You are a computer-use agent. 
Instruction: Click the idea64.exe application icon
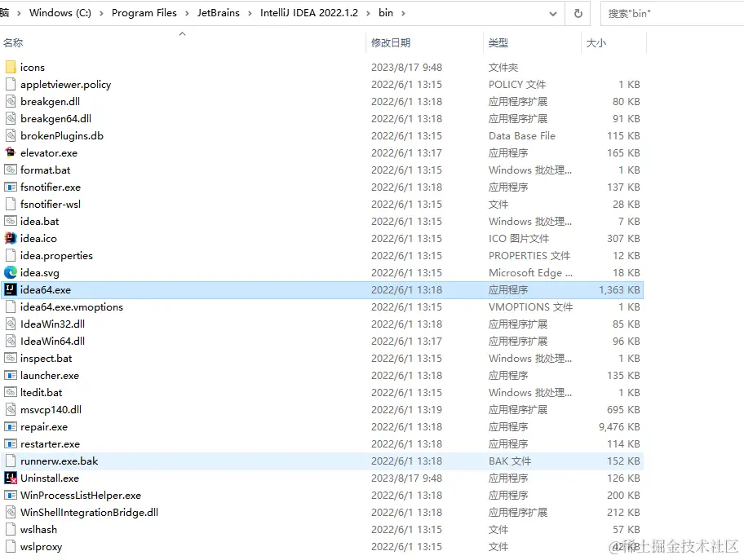point(11,289)
